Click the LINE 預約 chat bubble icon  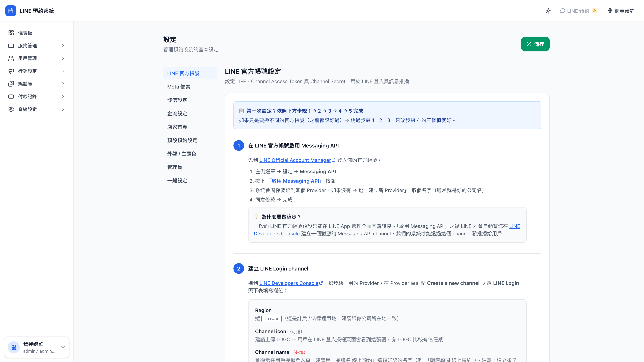pyautogui.click(x=562, y=11)
